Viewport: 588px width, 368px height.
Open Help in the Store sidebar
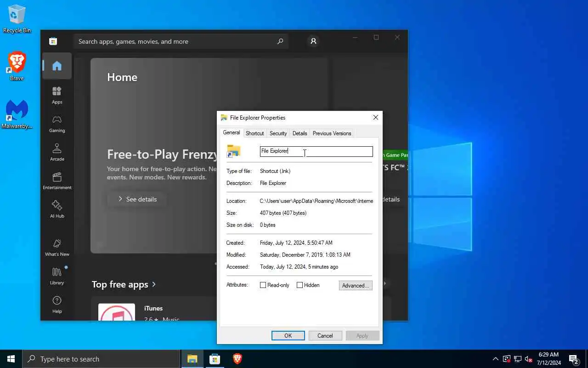coord(57,305)
